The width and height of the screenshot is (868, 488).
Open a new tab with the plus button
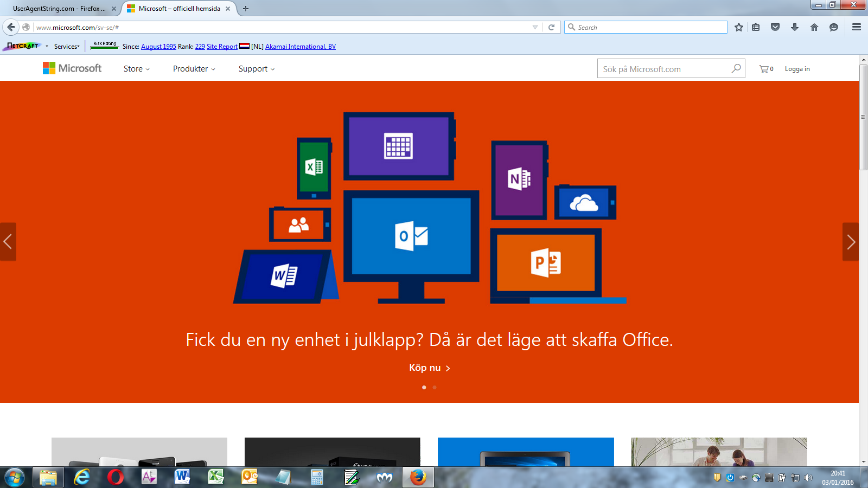(246, 9)
